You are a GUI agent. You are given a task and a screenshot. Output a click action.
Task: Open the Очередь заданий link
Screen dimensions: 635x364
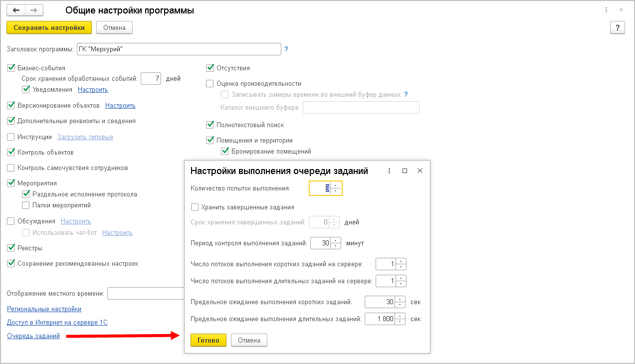[x=33, y=336]
